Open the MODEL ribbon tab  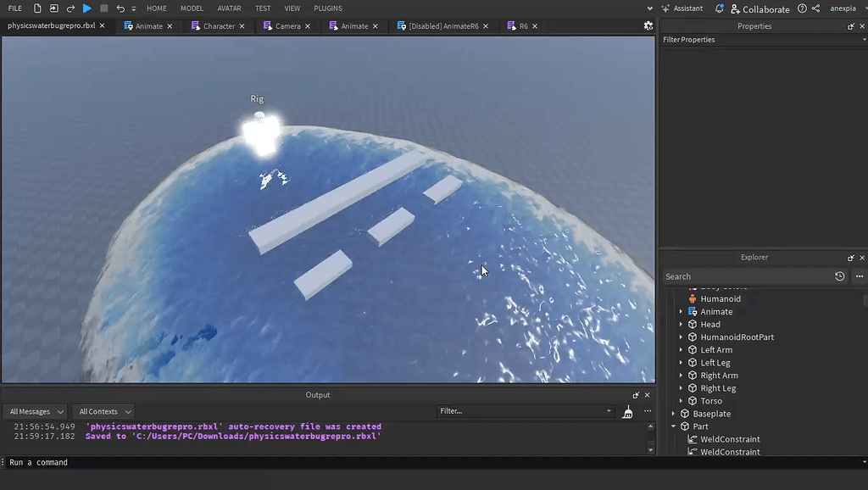[192, 8]
